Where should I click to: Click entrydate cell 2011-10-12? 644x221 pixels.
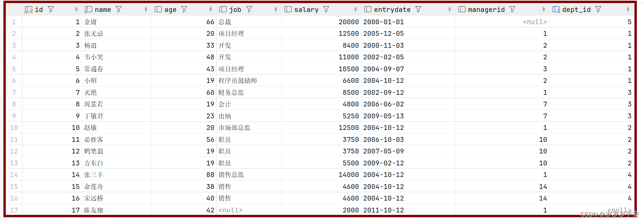[384, 210]
